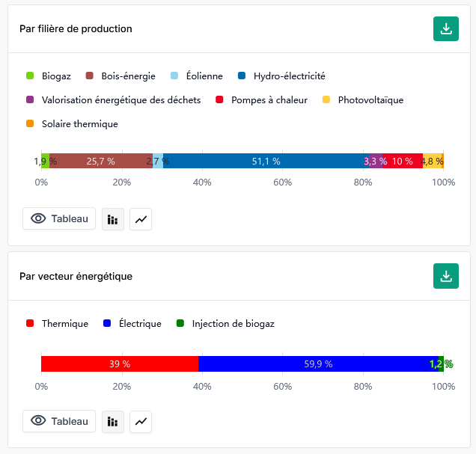Click the Biogaz green color swatch
Image resolution: width=476 pixels, height=454 pixels.
click(30, 76)
